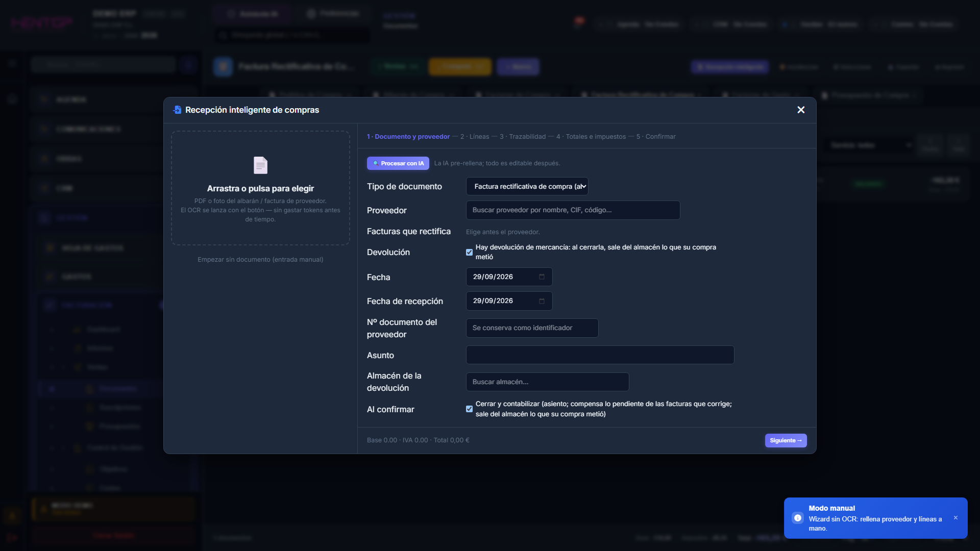The height and width of the screenshot is (551, 980).
Task: Click the Arrastra o pulsa para elegir text
Action: tap(260, 189)
